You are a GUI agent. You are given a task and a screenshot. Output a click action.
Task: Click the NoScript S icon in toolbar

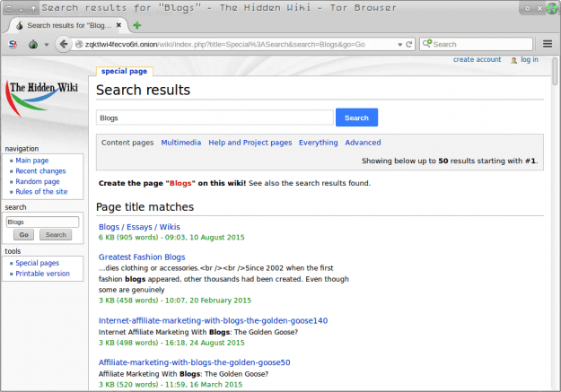[13, 44]
